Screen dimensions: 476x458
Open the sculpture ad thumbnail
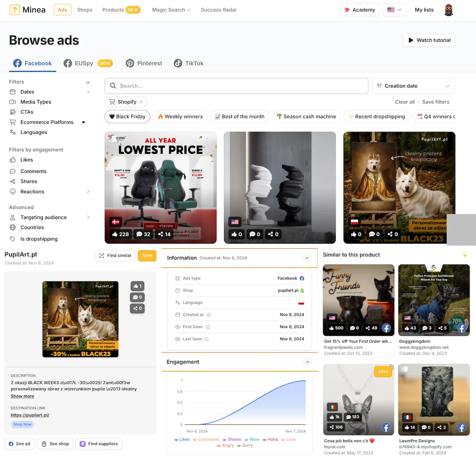pyautogui.click(x=280, y=187)
